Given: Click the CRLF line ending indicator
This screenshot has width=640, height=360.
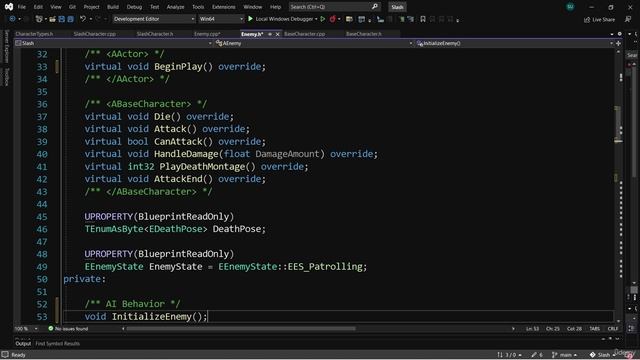Looking at the screenshot, I should click(x=613, y=329).
